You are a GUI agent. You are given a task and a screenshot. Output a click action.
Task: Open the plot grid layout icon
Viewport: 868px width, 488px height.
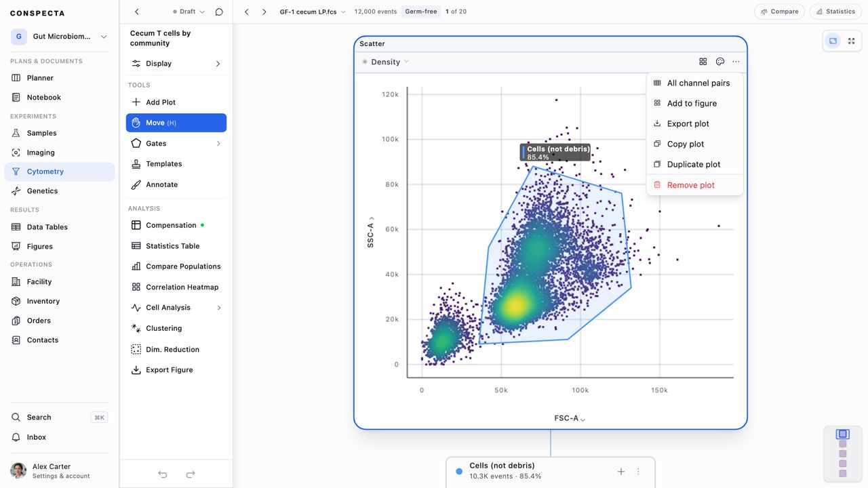tap(703, 62)
